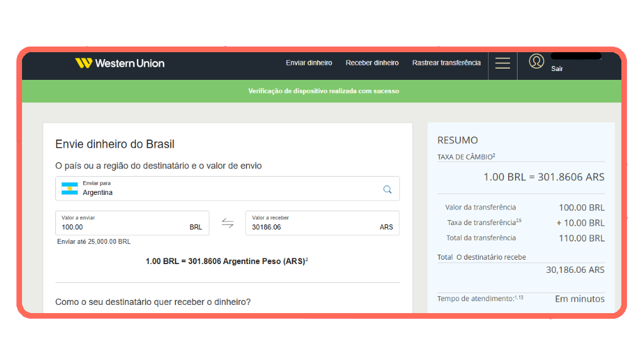Image resolution: width=644 pixels, height=337 pixels.
Task: Click the Enviar até 25,000.00 BRL note
Action: point(94,242)
